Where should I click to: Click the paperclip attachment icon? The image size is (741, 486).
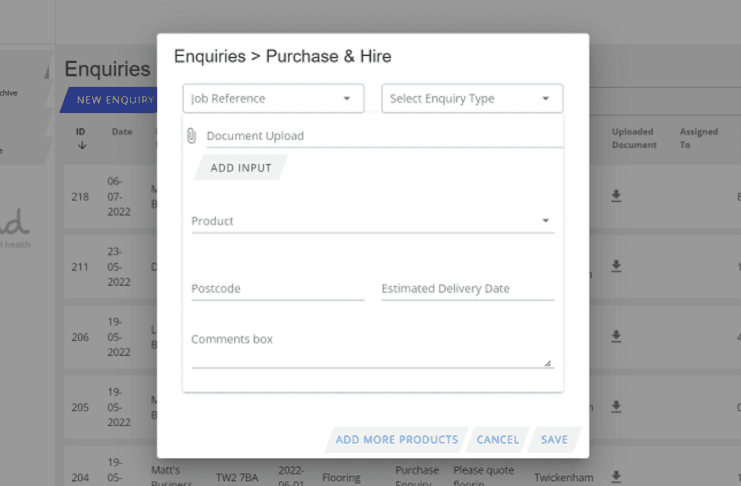point(191,136)
